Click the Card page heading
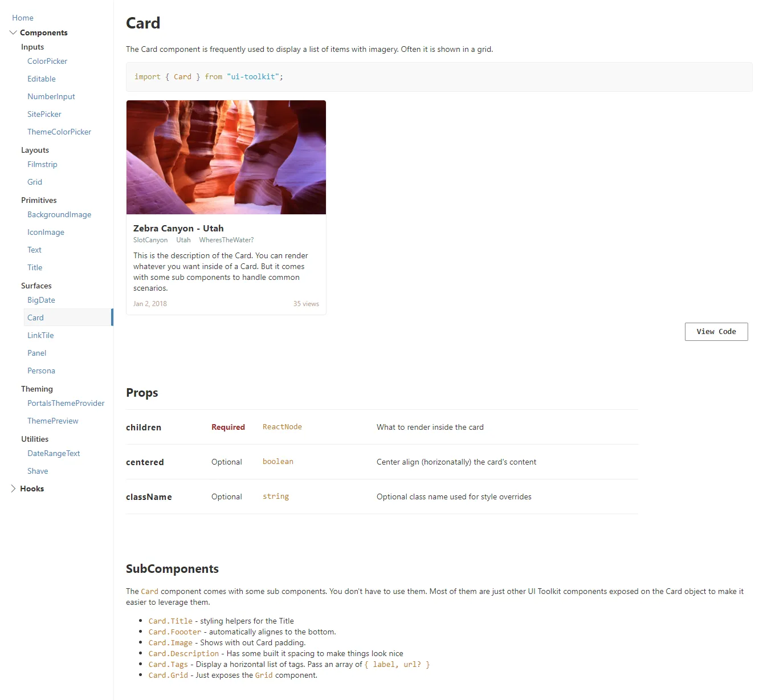The image size is (759, 700). pos(143,23)
